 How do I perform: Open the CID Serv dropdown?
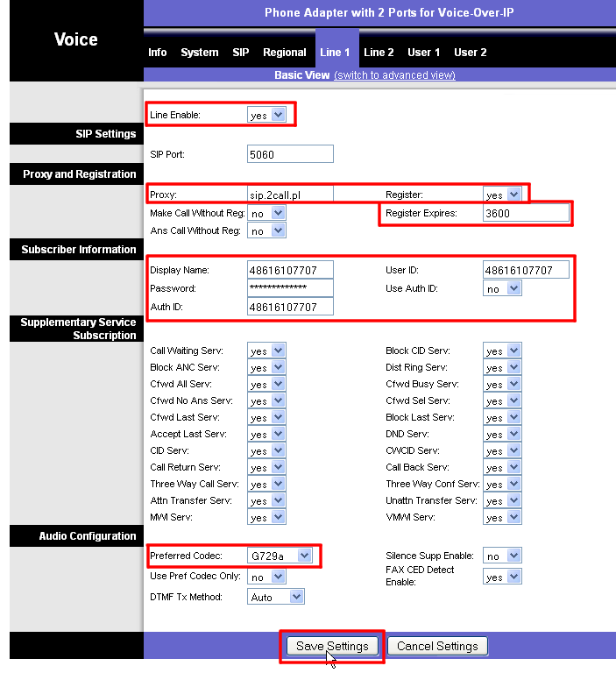(266, 450)
